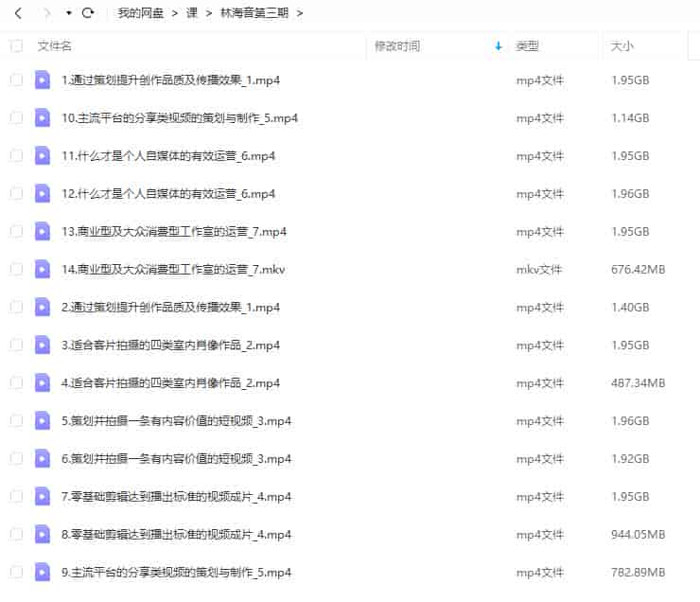
Task: Click video icon of 13.商业型及大众消费型 mp4
Action: [x=43, y=231]
